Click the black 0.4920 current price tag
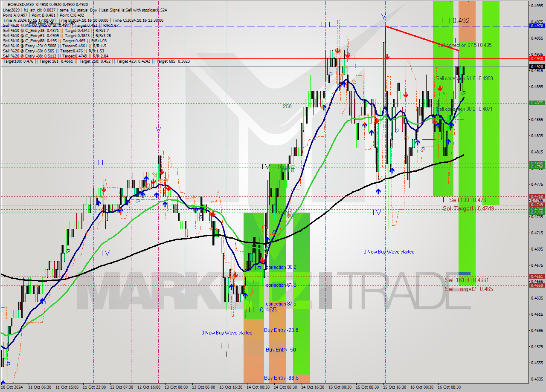This screenshot has width=546, height=392. tap(536, 66)
